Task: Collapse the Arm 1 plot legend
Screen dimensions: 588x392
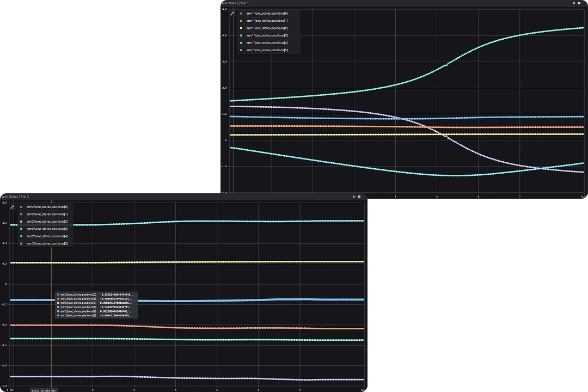Action: [232, 13]
